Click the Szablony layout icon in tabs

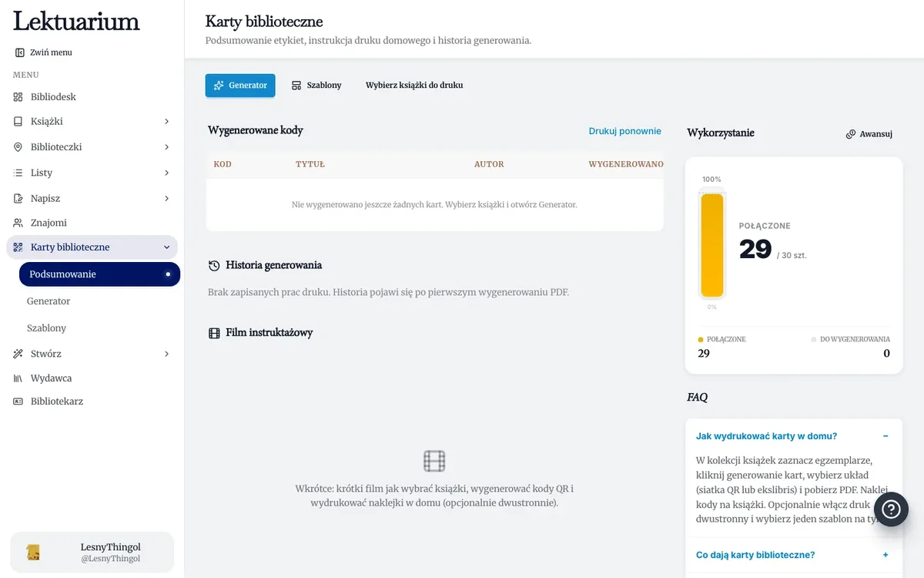296,86
